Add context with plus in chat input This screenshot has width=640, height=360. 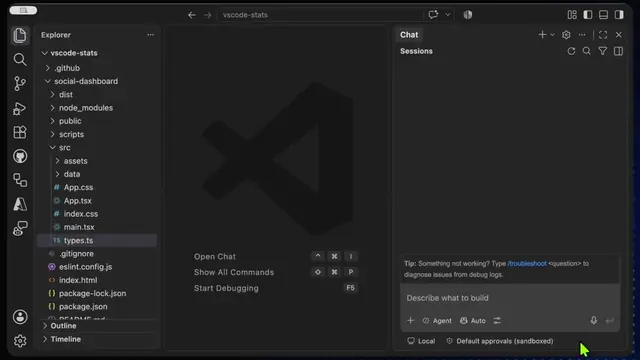(411, 320)
